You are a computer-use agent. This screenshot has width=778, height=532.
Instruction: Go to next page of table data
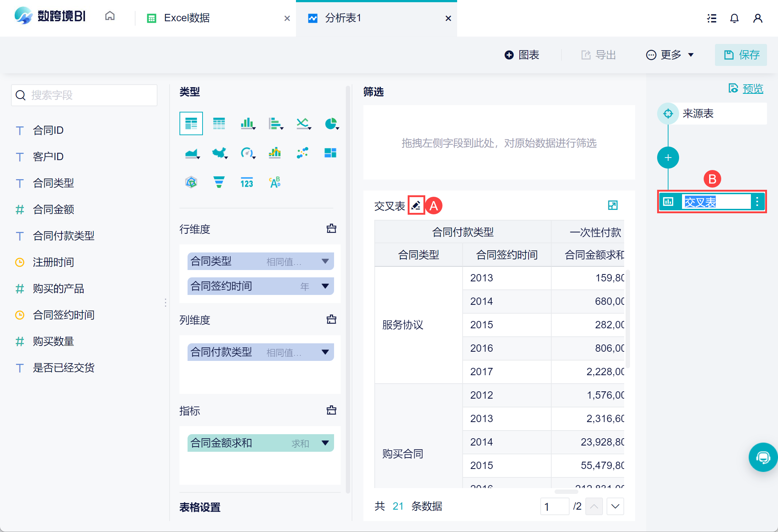[615, 506]
